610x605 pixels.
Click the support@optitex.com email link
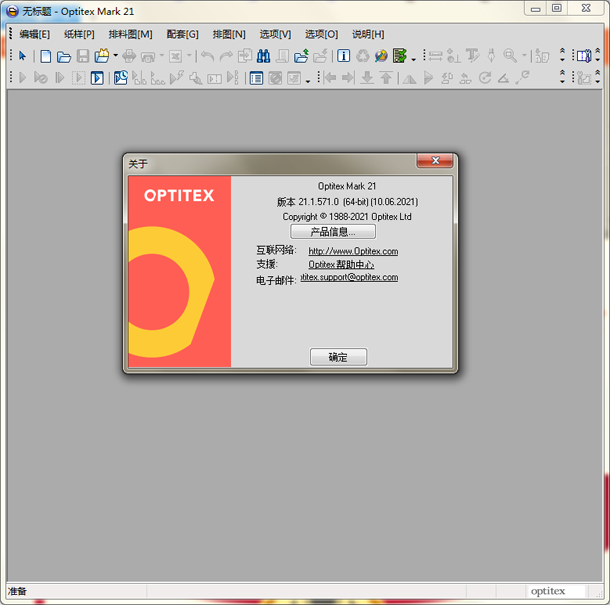coord(349,277)
